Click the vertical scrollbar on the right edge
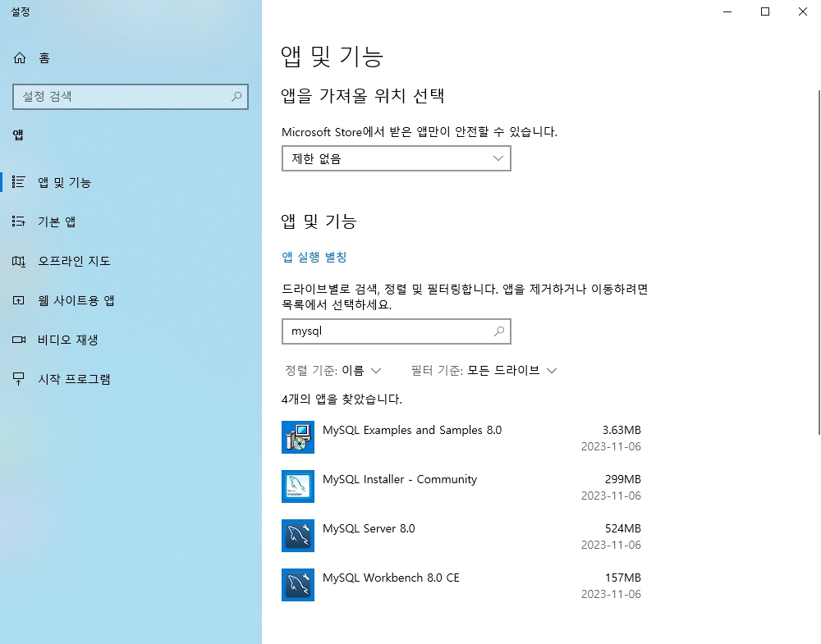The height and width of the screenshot is (644, 821). 819,262
